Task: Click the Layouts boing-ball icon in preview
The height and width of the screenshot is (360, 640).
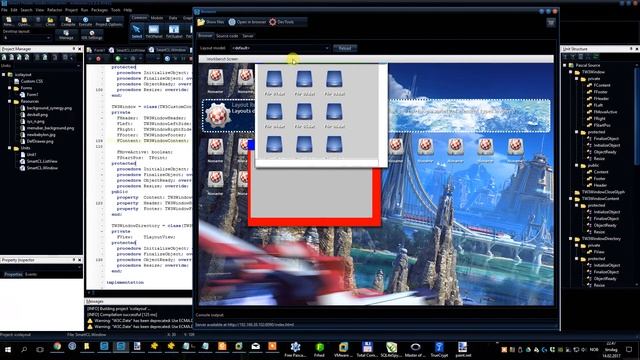Action: [x=218, y=115]
